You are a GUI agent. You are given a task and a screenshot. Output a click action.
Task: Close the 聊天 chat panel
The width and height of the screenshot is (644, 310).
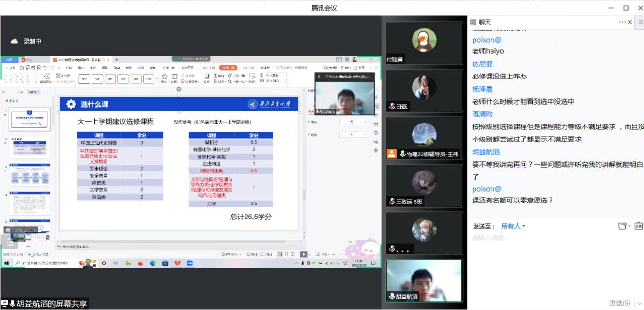point(630,22)
